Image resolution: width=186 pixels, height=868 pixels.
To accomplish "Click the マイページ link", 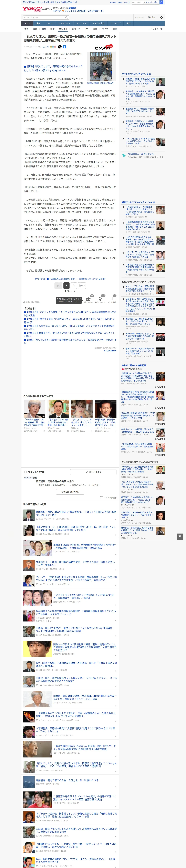I will [139, 18].
